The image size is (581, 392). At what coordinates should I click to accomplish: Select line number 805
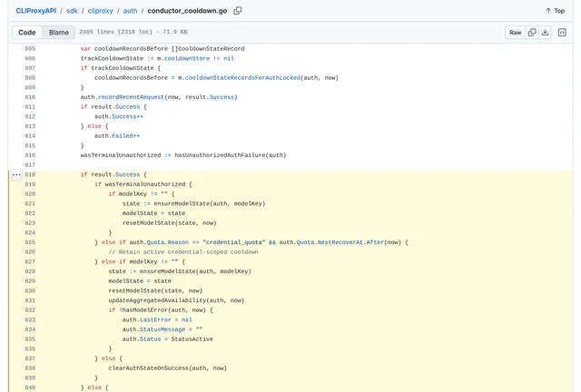(30, 48)
